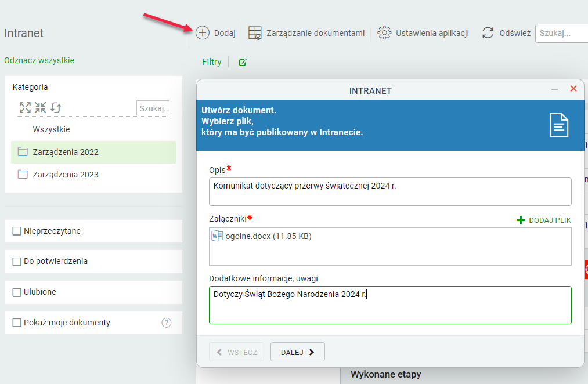Select the ogolne.docx (11.85 KB) attachment
The image size is (588, 384).
click(x=269, y=236)
